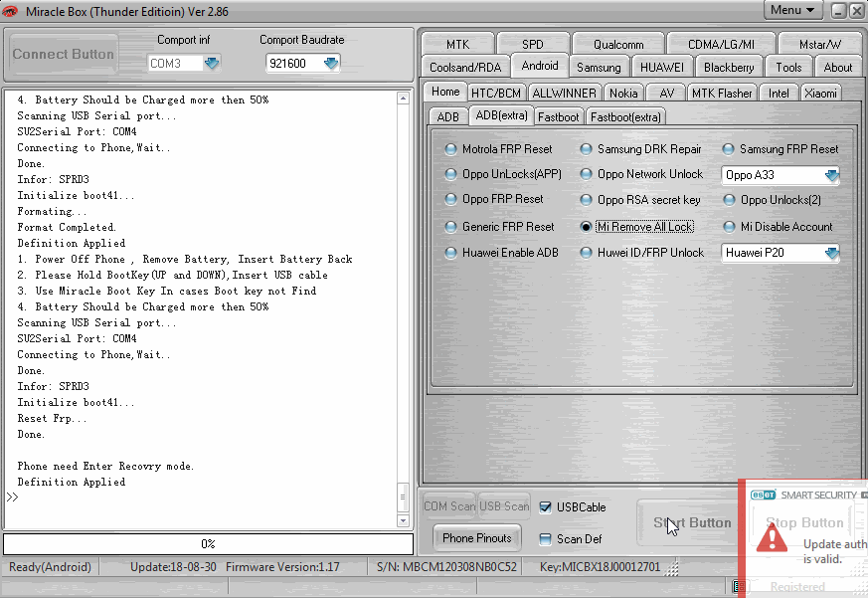Open the Comport Baudrate 921600 dropdown
This screenshot has height=598, width=868.
click(x=331, y=63)
